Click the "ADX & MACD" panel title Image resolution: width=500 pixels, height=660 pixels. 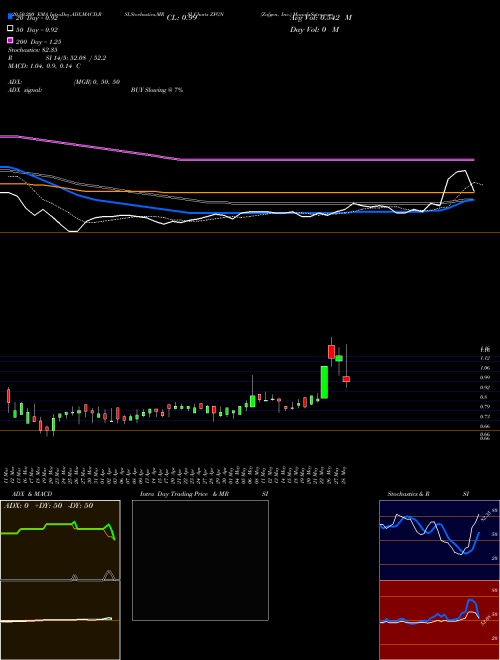coord(32,494)
